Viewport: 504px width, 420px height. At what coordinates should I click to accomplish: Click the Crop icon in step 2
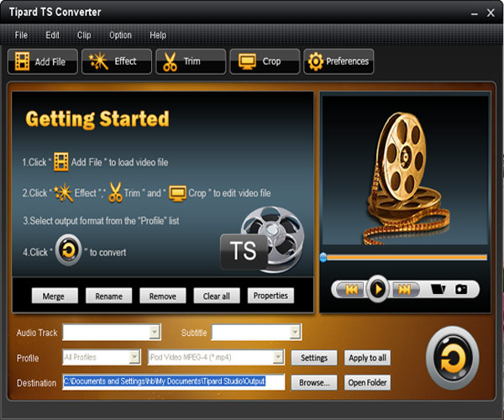(177, 193)
